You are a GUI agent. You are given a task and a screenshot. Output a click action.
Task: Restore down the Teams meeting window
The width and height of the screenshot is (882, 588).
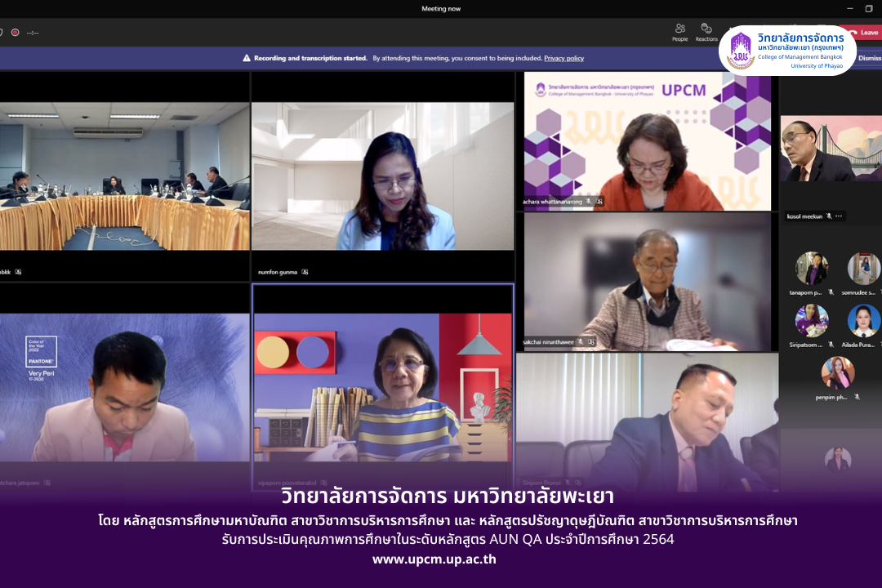pos(869,8)
